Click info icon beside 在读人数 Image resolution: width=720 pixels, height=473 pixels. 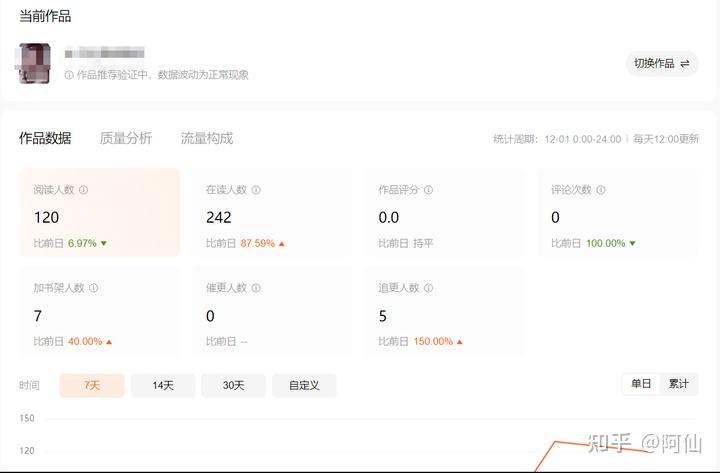(x=256, y=190)
